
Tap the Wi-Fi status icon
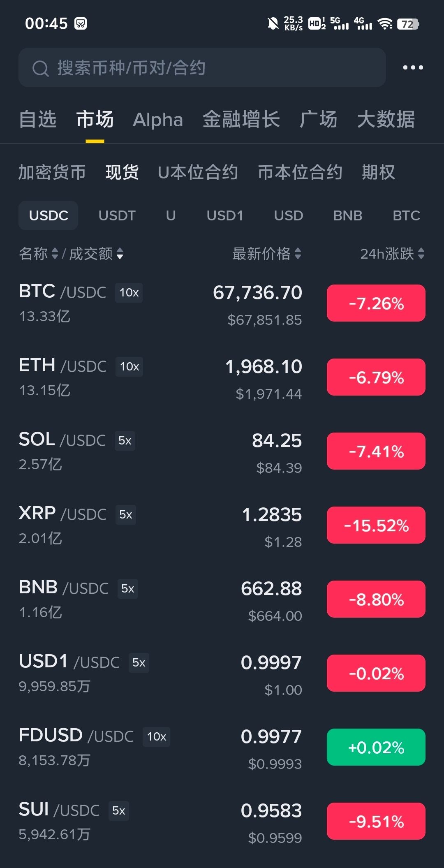tap(385, 24)
